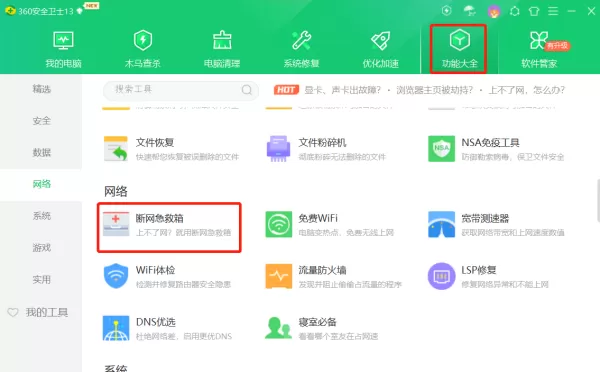This screenshot has height=372, width=600.
Task: Open the 我的电脑 monitor icon
Action: [x=64, y=40]
